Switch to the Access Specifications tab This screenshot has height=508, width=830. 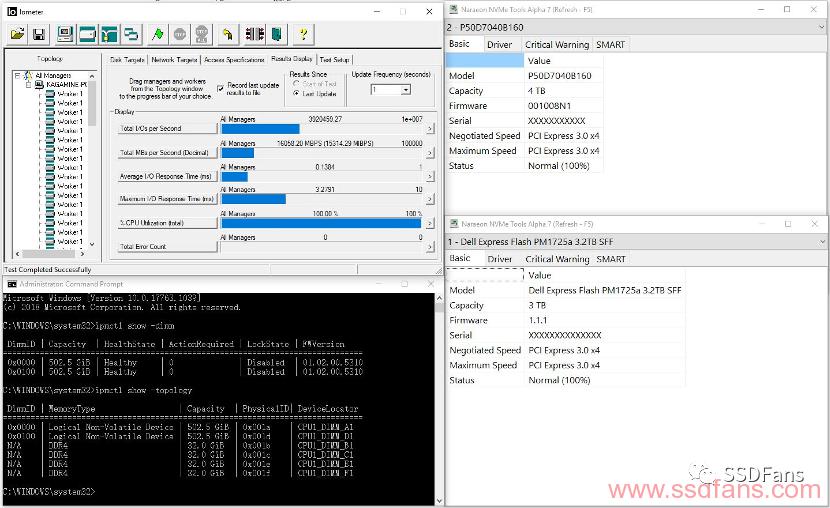pyautogui.click(x=234, y=60)
